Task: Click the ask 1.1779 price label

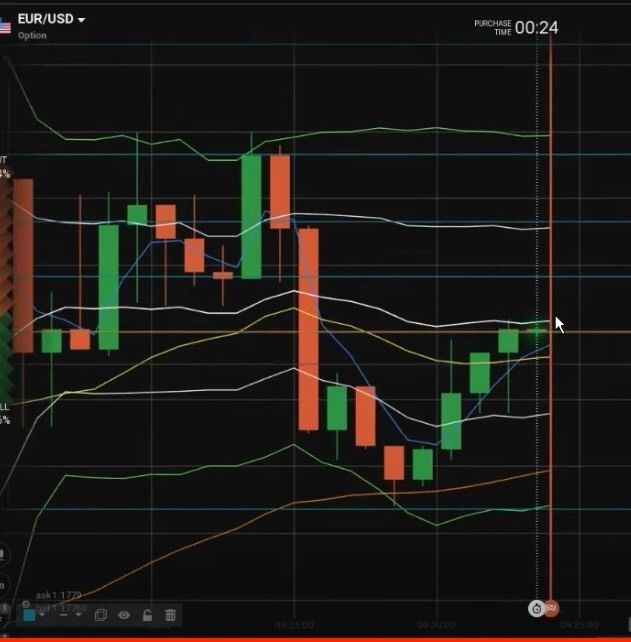Action: click(x=59, y=595)
